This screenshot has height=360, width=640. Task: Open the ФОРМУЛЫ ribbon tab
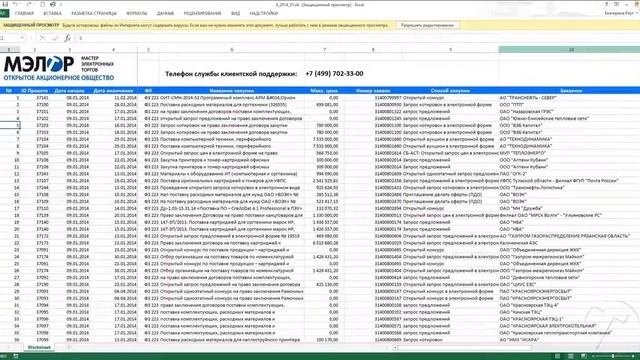tap(137, 13)
